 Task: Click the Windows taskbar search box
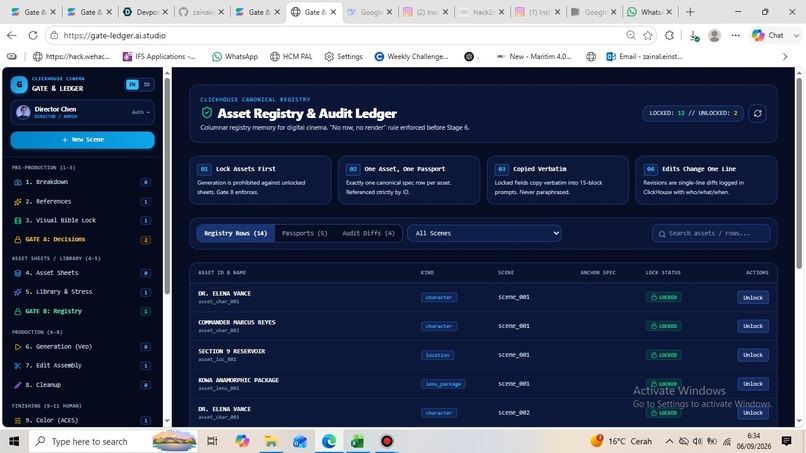tap(113, 441)
